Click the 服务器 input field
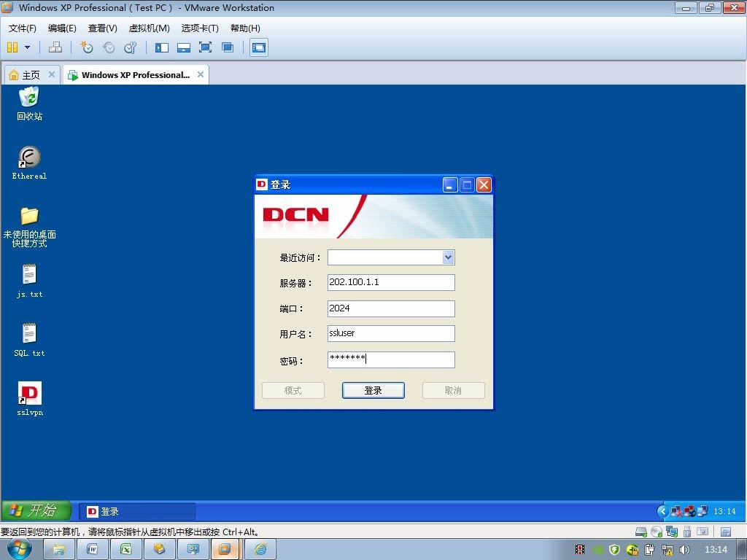 point(391,282)
